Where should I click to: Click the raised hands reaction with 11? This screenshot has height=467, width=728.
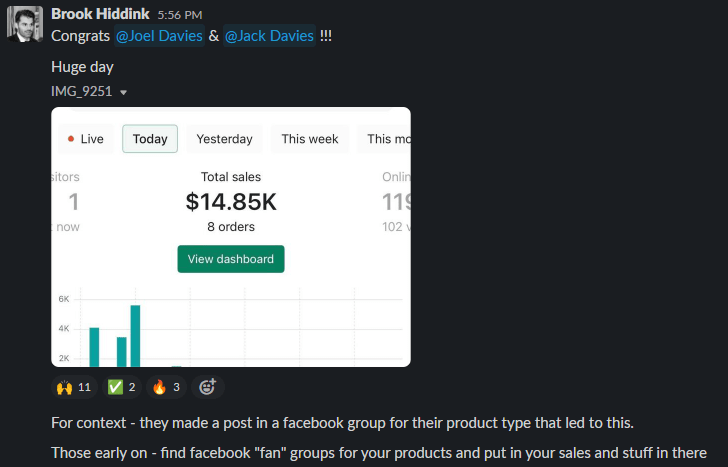point(74,387)
